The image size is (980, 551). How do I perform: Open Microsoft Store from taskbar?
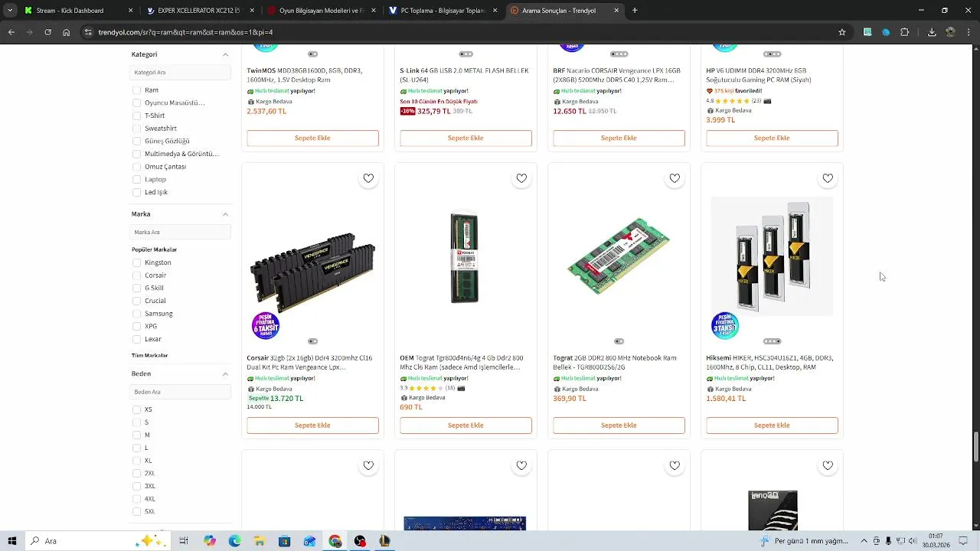point(285,541)
